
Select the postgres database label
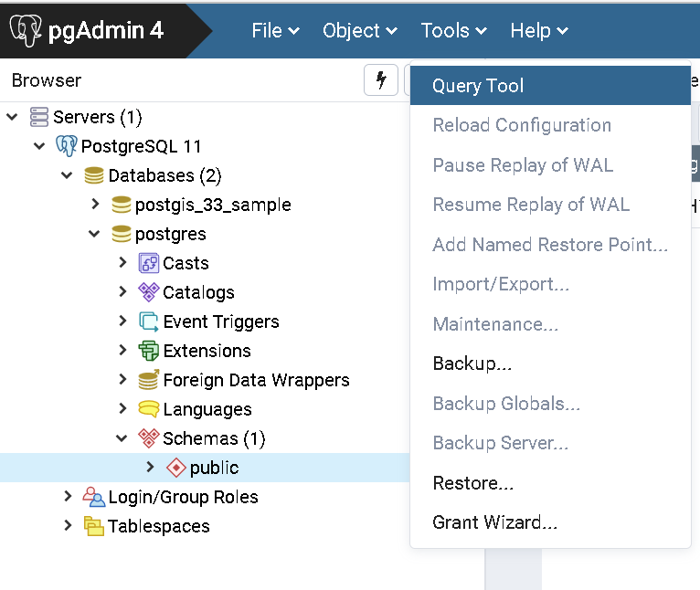(x=171, y=235)
